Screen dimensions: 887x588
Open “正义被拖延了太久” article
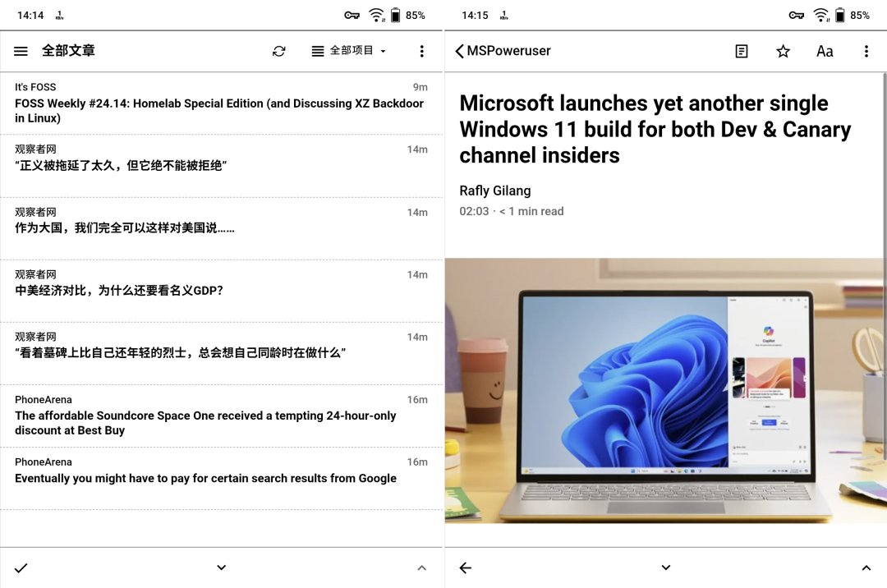pyautogui.click(x=221, y=166)
